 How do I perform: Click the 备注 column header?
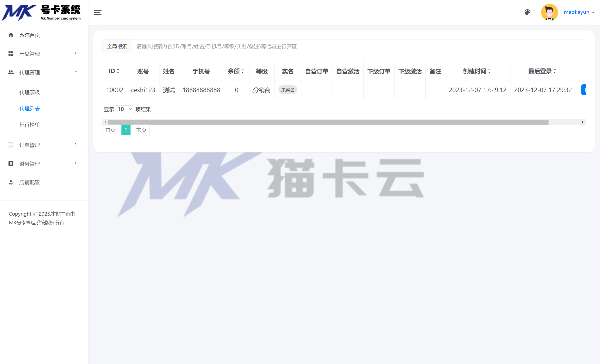click(x=435, y=71)
